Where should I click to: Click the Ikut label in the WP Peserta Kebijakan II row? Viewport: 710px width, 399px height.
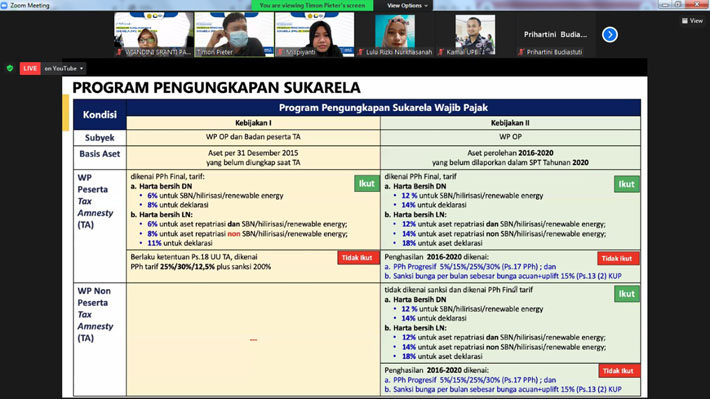[x=627, y=184]
